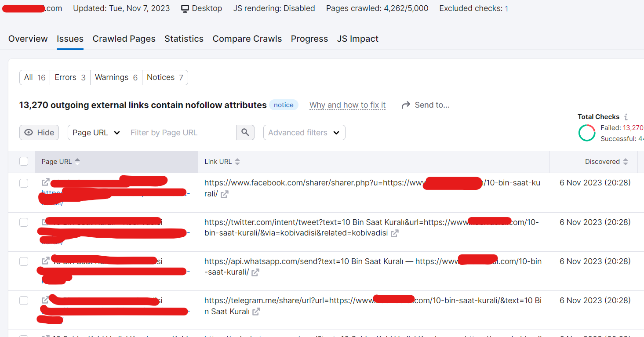Show All 16 issues
This screenshot has height=337, width=644.
coord(35,77)
